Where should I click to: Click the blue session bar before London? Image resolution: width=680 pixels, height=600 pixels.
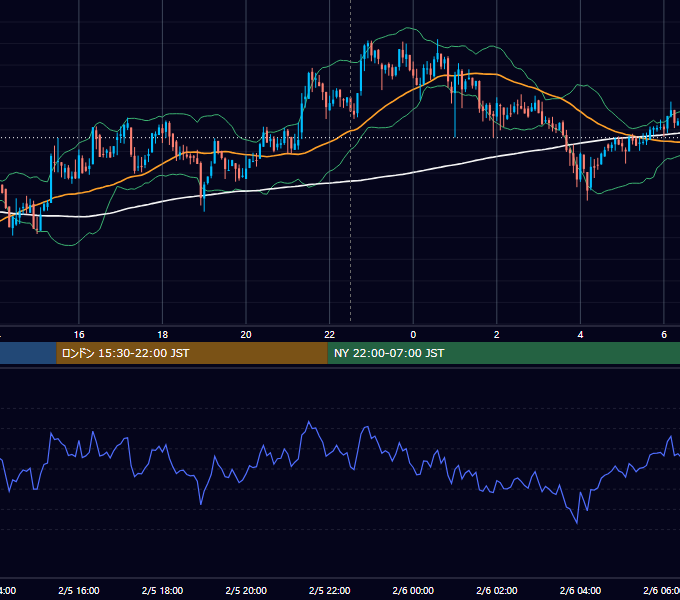pos(28,353)
